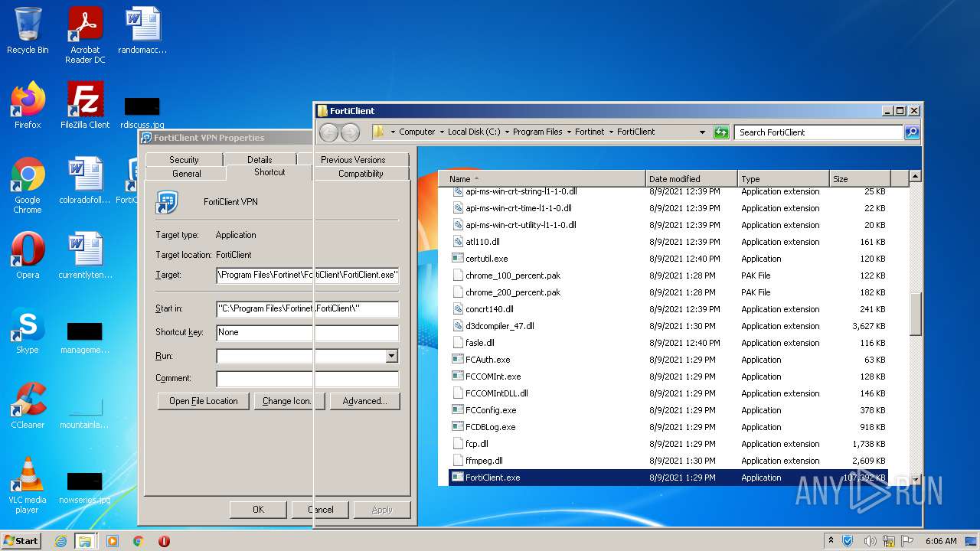Open File Explorer taskbar button
Screen dimensions: 980x551
(x=85, y=541)
